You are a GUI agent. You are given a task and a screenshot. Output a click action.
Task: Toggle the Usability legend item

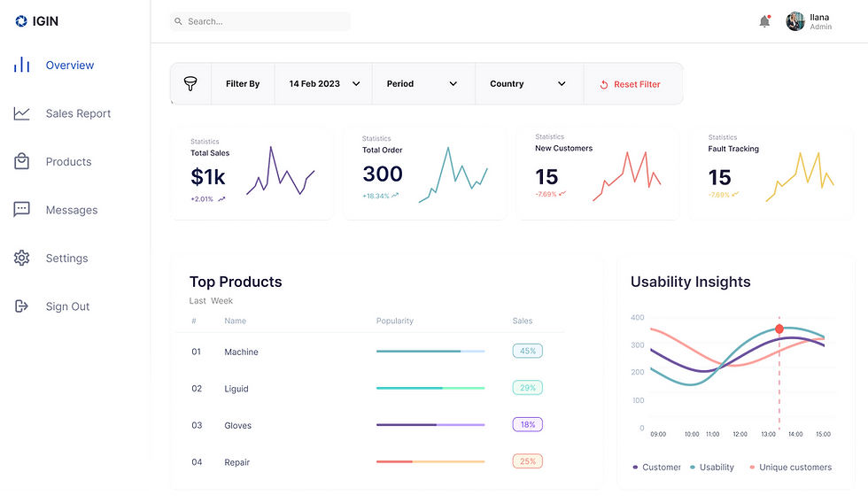[x=712, y=467]
